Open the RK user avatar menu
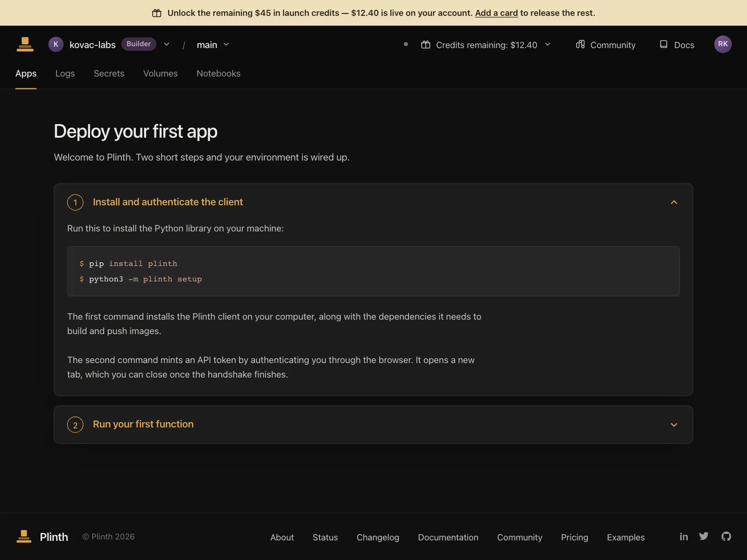This screenshot has width=747, height=560. click(x=723, y=44)
